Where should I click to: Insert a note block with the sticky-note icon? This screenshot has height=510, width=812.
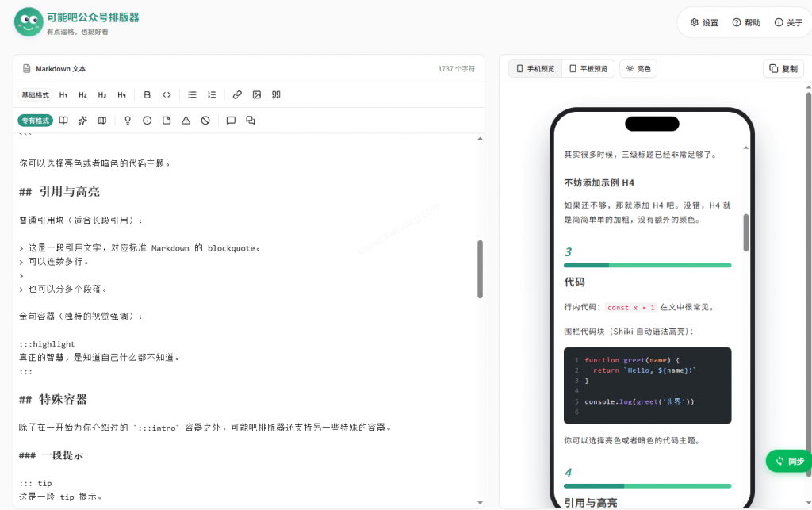coord(167,121)
